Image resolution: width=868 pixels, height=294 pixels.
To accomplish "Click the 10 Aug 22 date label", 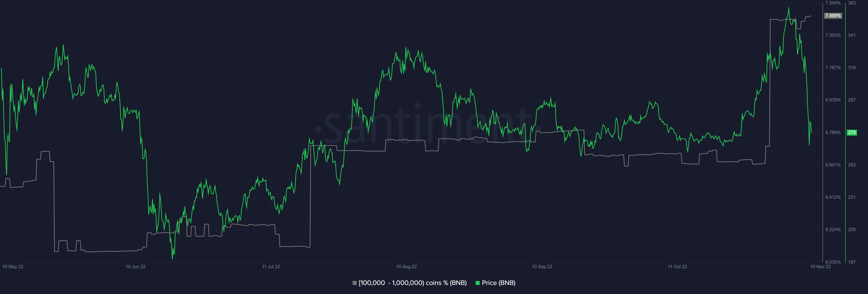I will pyautogui.click(x=406, y=267).
